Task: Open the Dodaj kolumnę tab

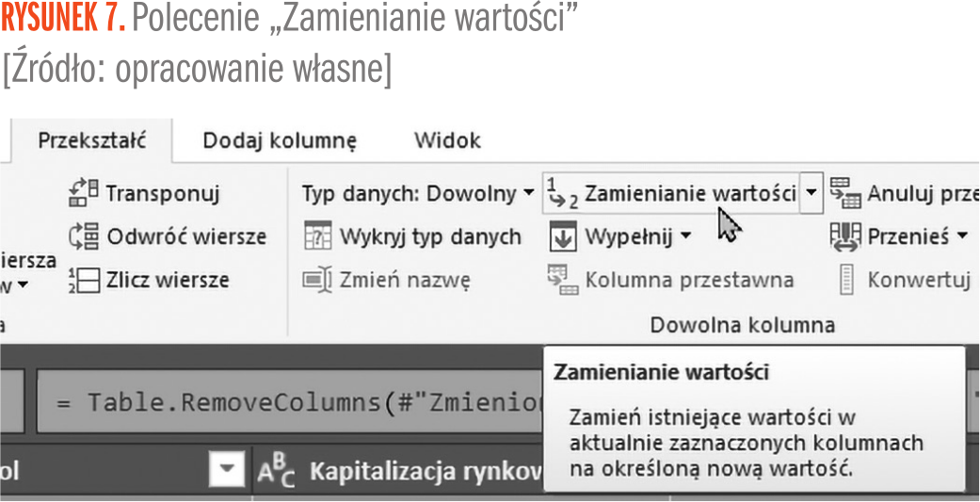Action: coord(280,140)
